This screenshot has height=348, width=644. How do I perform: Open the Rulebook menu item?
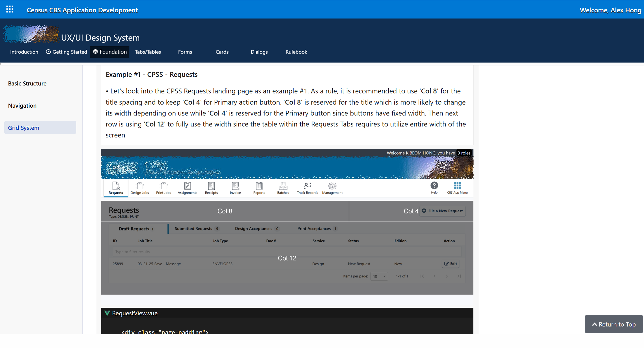click(296, 52)
